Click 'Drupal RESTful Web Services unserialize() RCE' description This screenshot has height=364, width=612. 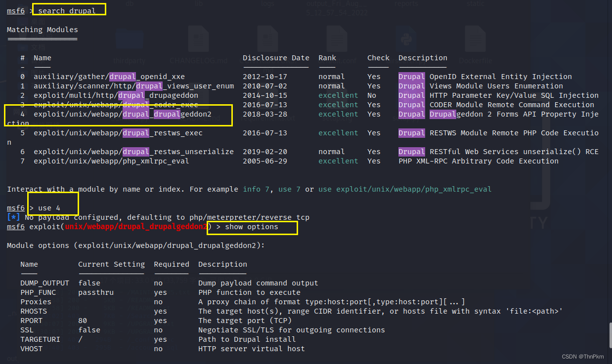click(x=498, y=152)
